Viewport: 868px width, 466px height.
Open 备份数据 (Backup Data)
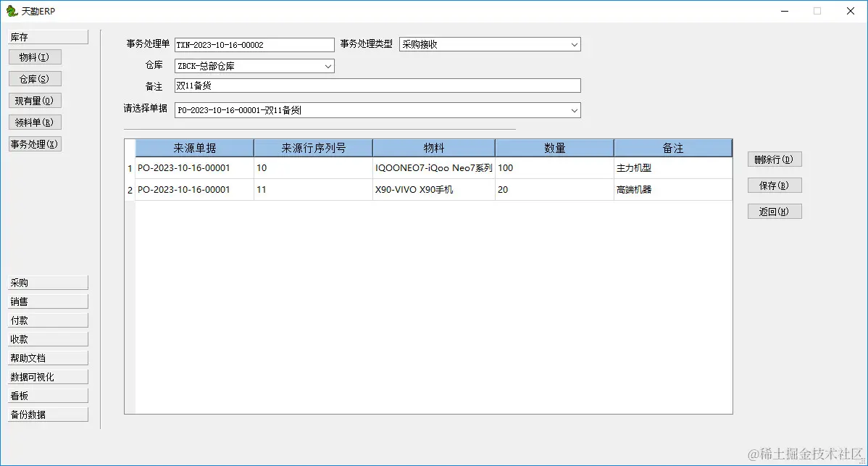tap(47, 414)
